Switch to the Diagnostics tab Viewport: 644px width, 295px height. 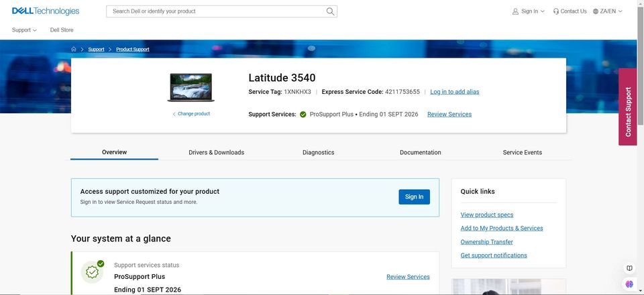318,152
